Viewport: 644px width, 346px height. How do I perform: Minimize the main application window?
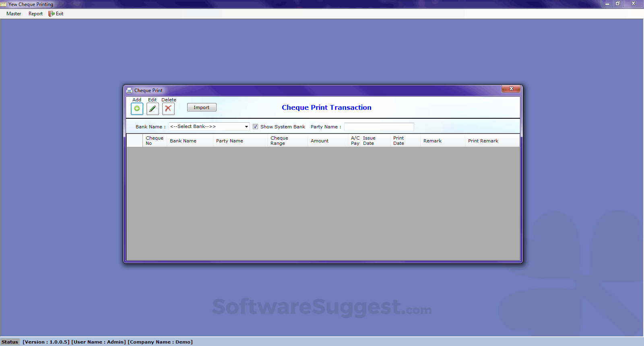click(607, 4)
